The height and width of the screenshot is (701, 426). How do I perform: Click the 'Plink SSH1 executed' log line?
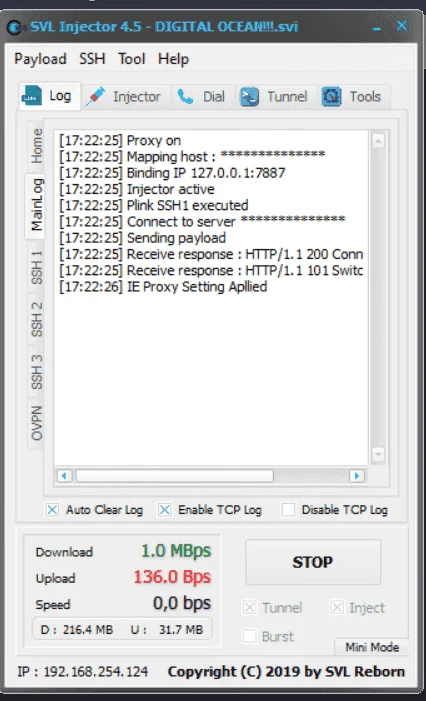click(154, 205)
